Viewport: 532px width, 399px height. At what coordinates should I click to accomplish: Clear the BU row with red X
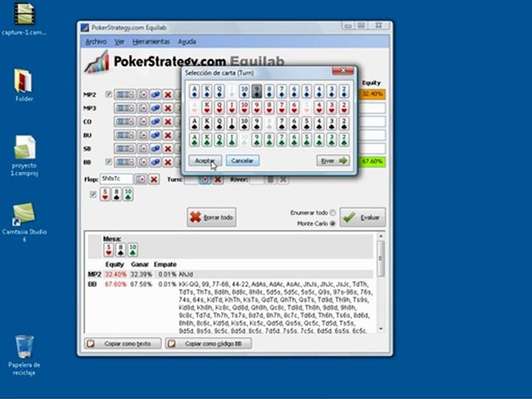coord(167,135)
